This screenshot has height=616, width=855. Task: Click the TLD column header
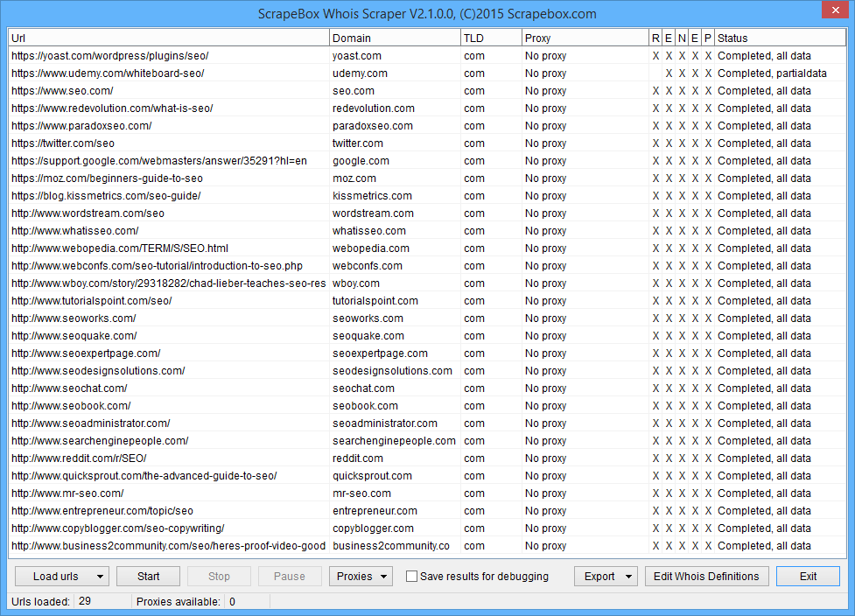coord(490,38)
